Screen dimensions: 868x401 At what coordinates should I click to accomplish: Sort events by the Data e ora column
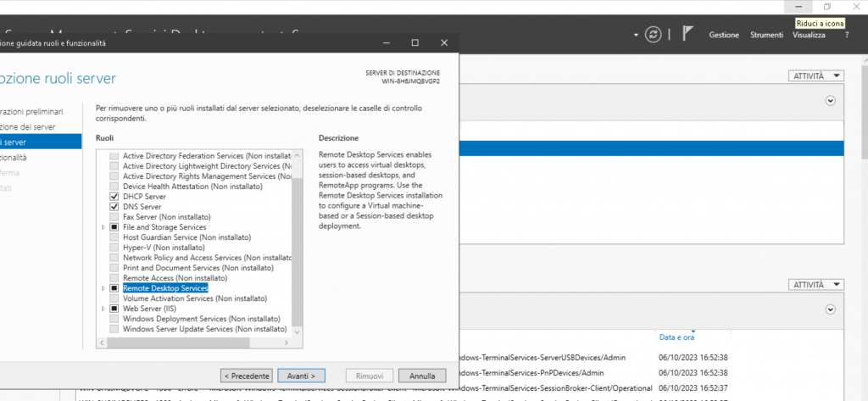676,337
